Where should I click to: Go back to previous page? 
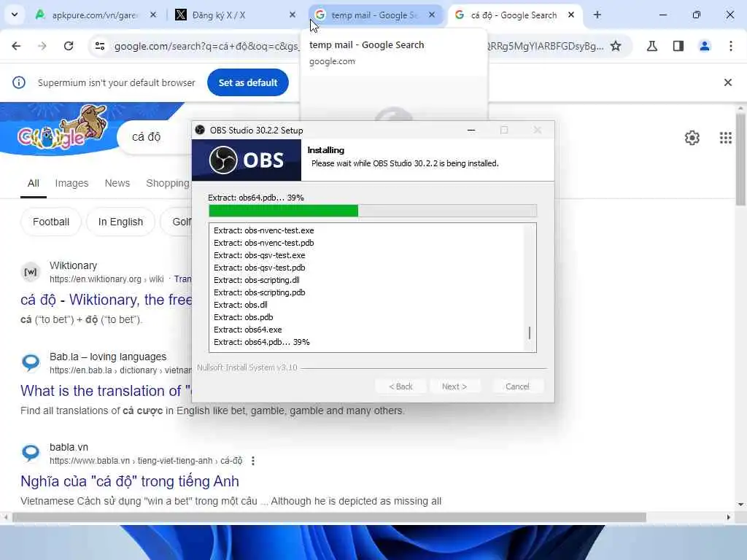click(16, 46)
